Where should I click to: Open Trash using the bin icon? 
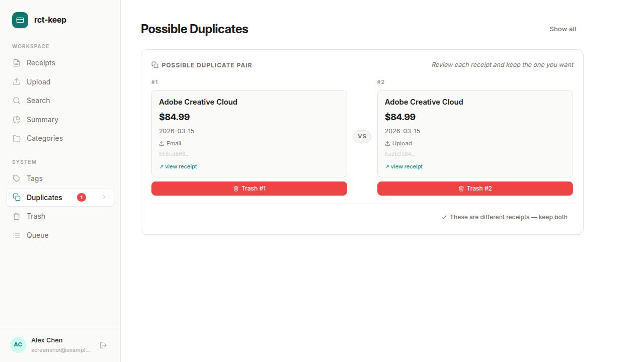pos(17,216)
